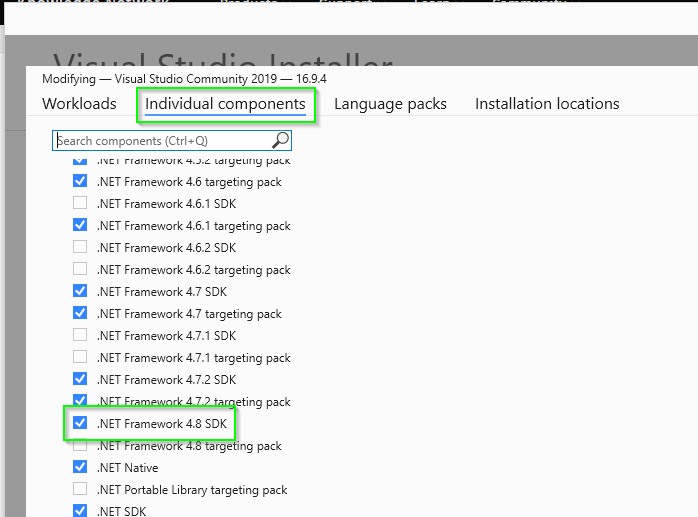Check .NET Portable Library targeting pack
This screenshot has height=517, width=698.
pos(80,489)
